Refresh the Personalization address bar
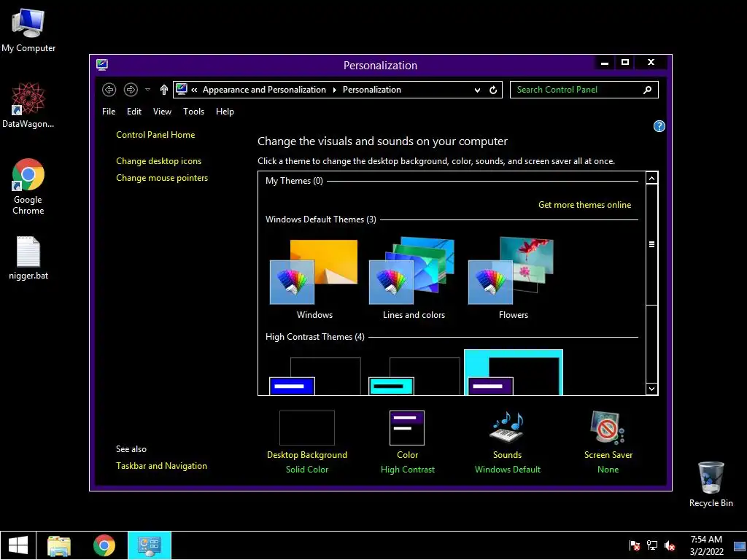 pos(493,90)
